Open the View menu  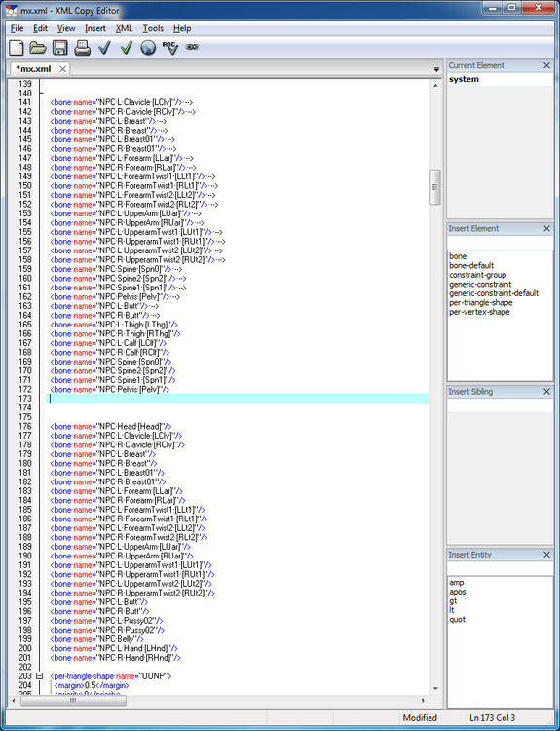click(66, 28)
